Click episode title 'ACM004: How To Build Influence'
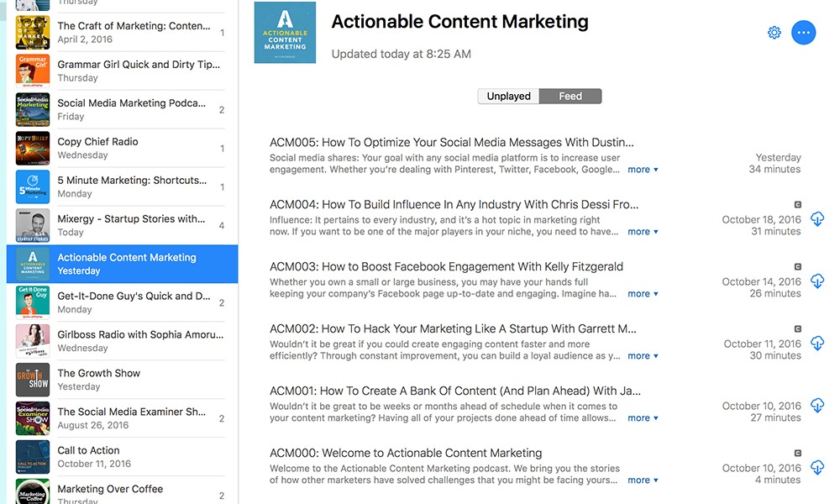Screen dimensions: 840x504 click(x=454, y=204)
